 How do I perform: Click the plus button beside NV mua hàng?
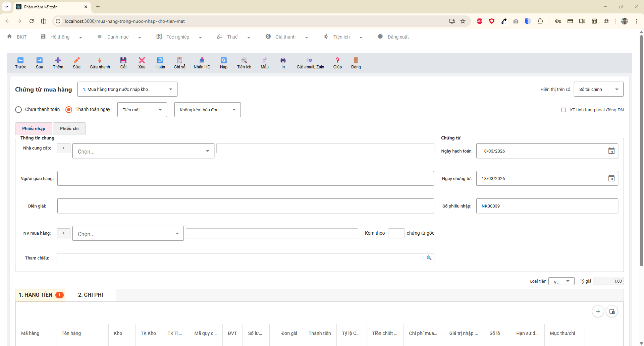[64, 233]
